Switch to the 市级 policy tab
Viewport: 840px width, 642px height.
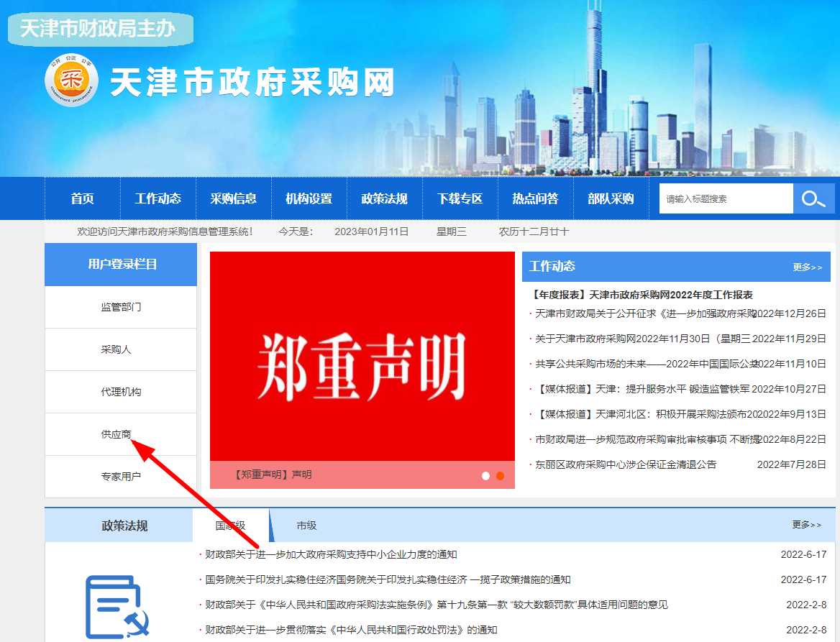[306, 526]
